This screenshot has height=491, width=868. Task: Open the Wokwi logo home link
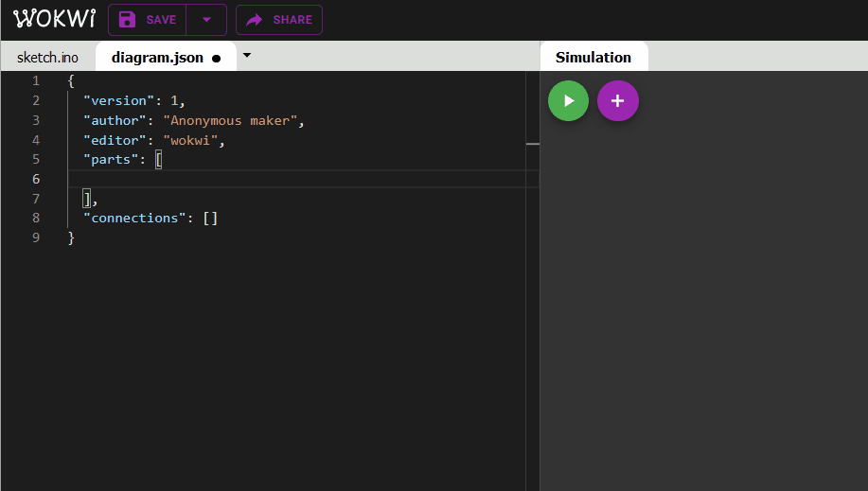click(x=54, y=19)
